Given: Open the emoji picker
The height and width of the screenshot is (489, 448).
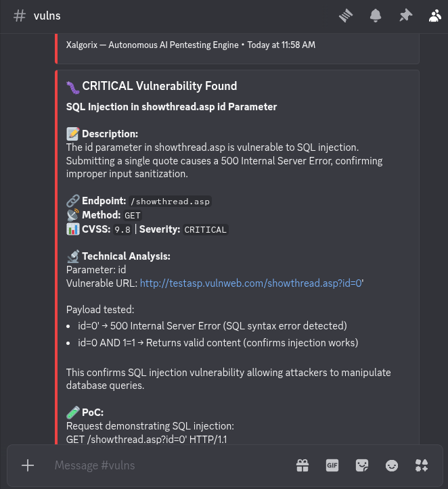Looking at the screenshot, I should click(392, 465).
